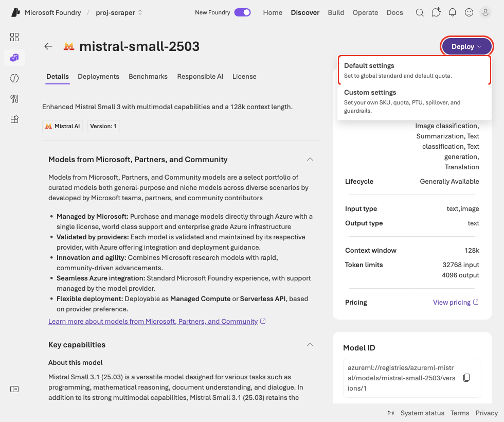Screen dimensions: 504x422
Task: Click the Mistral logo beside the model title
Action: [x=69, y=46]
